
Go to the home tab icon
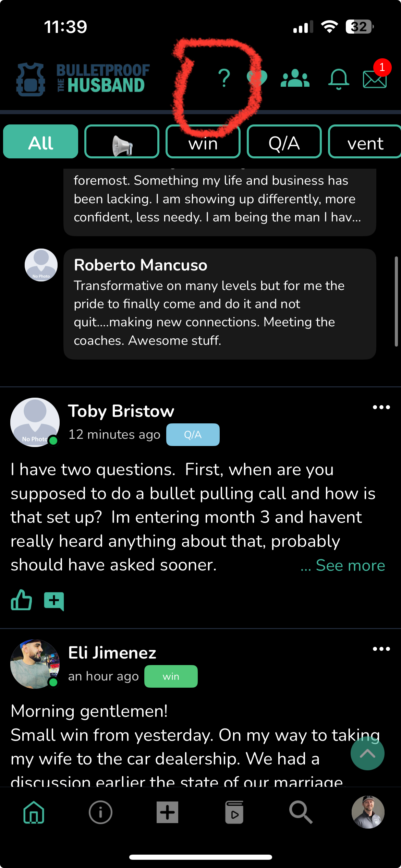[34, 812]
